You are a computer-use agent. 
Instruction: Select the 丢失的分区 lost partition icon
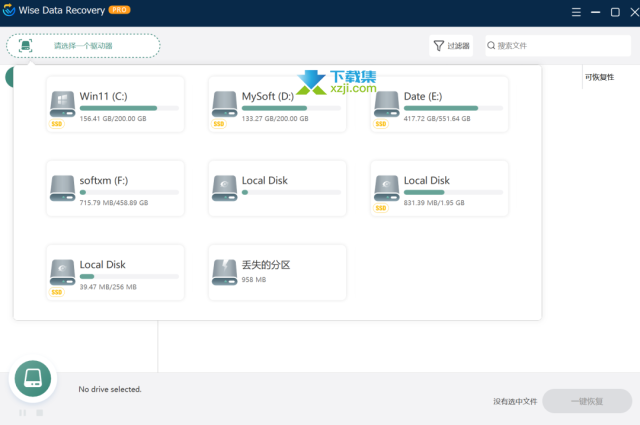[x=224, y=272]
